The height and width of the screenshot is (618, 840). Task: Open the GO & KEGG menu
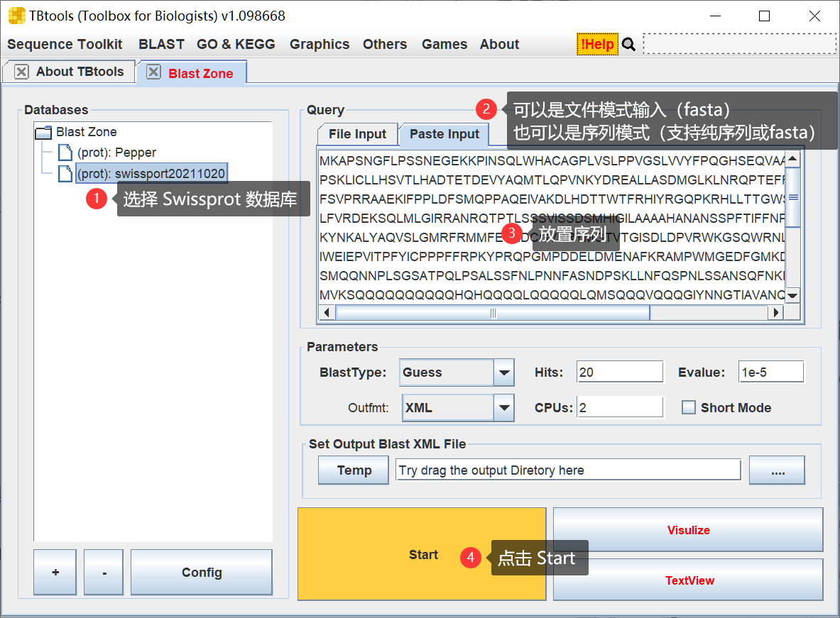pos(236,45)
